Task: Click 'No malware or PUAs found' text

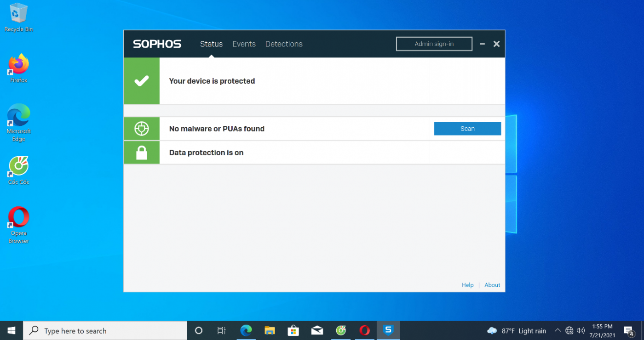Action: (x=217, y=129)
